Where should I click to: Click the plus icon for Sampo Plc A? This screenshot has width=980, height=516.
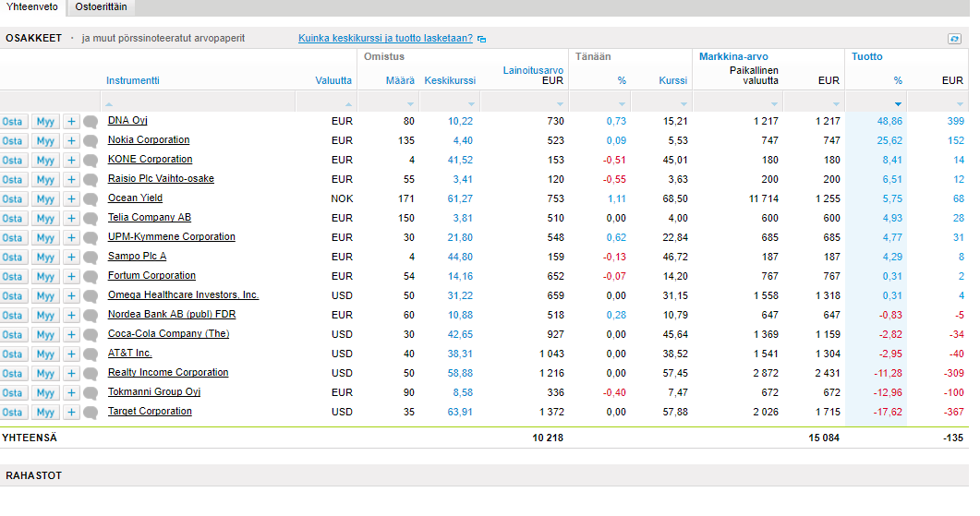click(x=71, y=258)
